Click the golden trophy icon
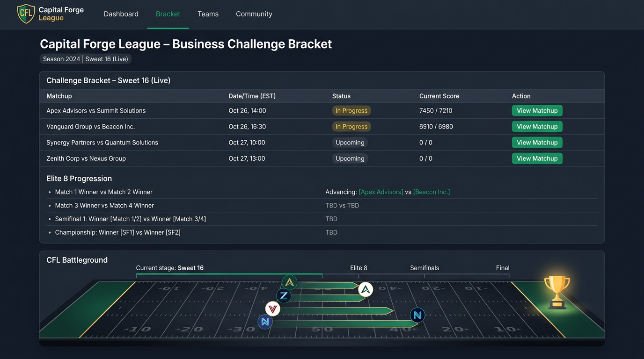 tap(557, 292)
